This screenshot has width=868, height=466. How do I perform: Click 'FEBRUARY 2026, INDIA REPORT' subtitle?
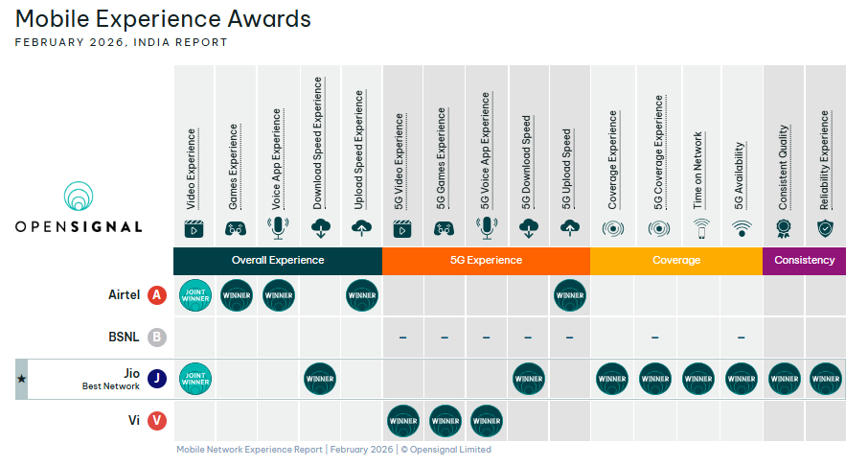[x=122, y=42]
